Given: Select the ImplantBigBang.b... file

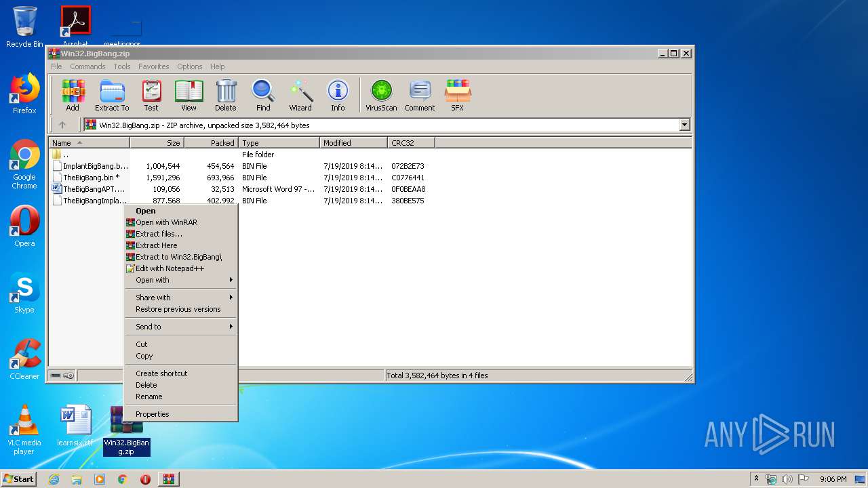Looking at the screenshot, I should pyautogui.click(x=90, y=166).
